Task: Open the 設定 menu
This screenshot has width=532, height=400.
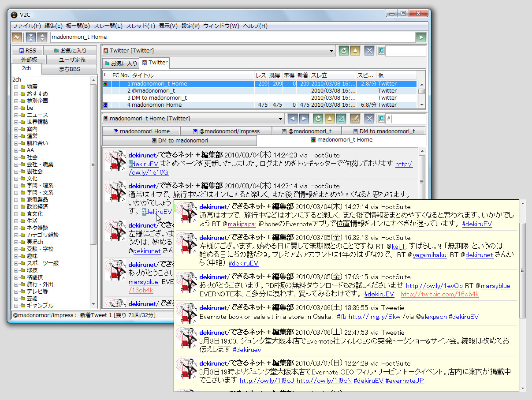Action: (x=190, y=26)
